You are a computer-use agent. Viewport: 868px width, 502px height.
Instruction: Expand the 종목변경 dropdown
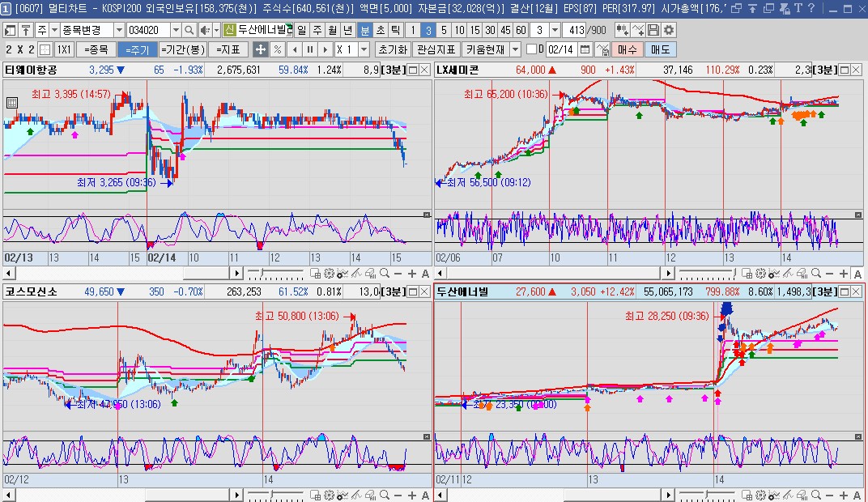tap(118, 30)
